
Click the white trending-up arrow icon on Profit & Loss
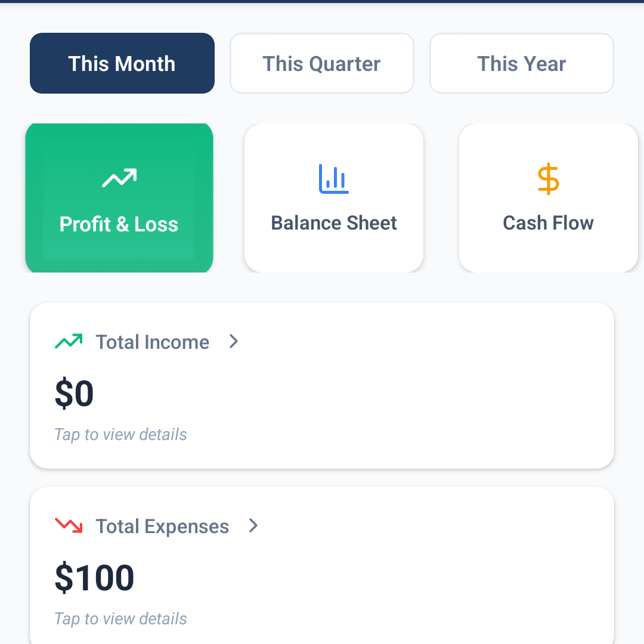(x=119, y=178)
